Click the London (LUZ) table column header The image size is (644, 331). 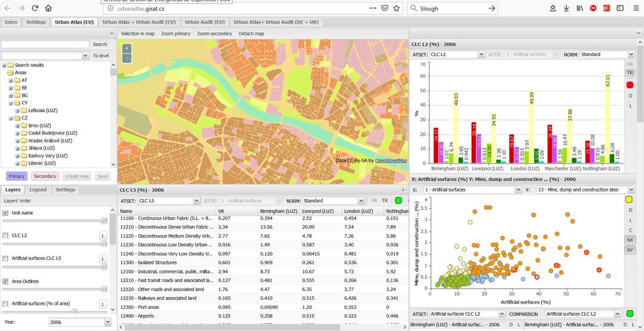coord(363,211)
